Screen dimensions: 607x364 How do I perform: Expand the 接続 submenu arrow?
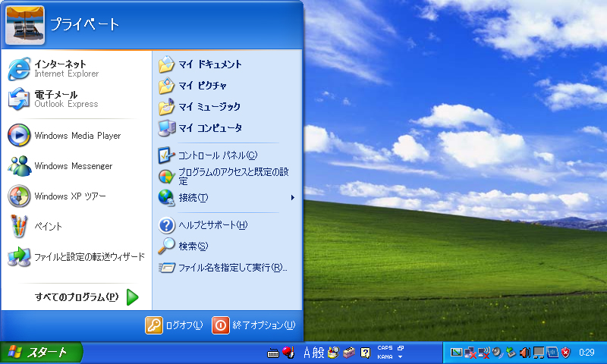[x=293, y=198]
